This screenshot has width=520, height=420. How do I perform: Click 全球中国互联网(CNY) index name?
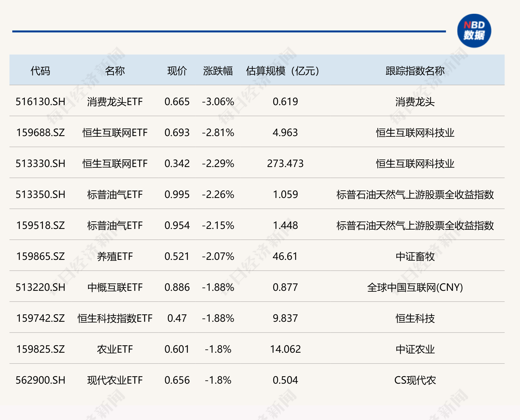(x=415, y=287)
